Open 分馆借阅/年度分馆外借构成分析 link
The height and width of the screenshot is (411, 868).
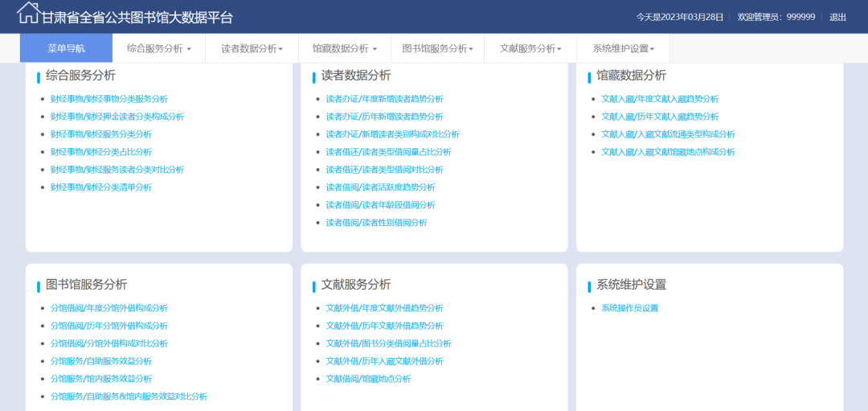point(109,308)
